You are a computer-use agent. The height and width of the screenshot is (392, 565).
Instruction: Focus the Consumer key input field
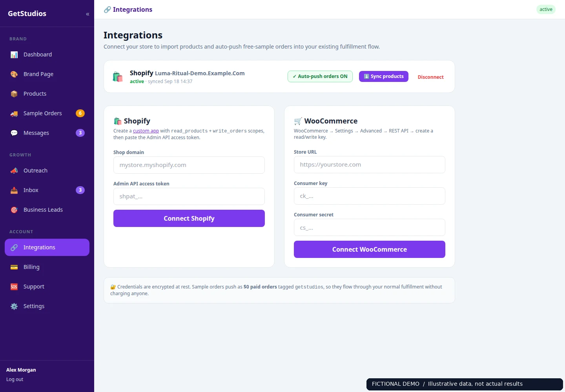370,196
